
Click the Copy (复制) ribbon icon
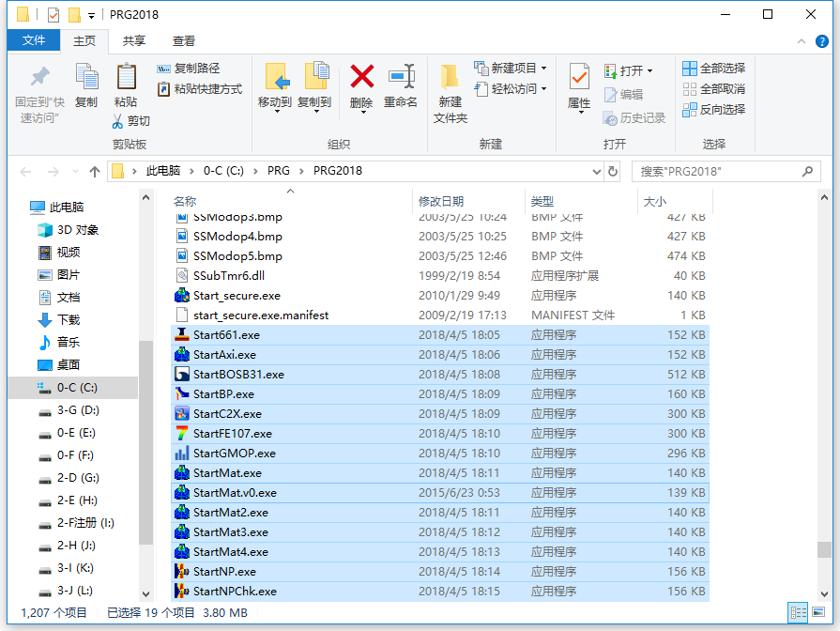click(x=86, y=77)
